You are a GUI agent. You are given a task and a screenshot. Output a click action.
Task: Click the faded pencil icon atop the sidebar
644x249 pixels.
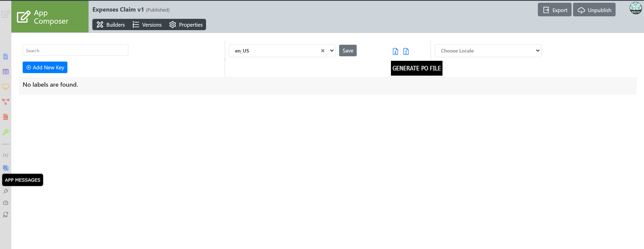6,14
